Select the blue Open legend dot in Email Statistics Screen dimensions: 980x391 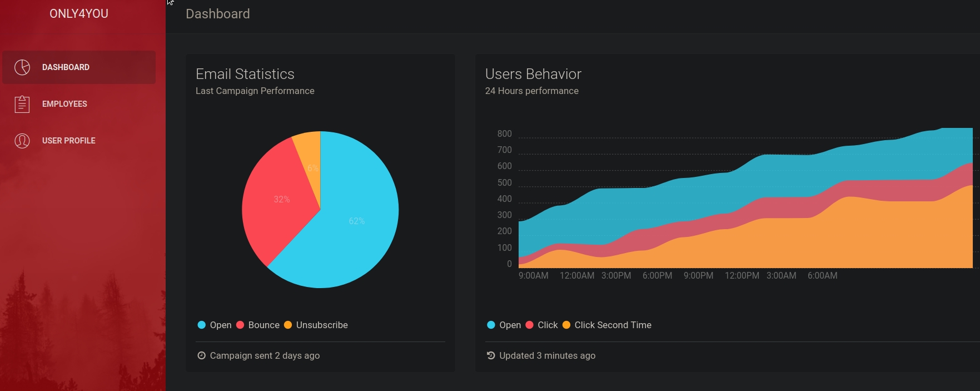202,325
